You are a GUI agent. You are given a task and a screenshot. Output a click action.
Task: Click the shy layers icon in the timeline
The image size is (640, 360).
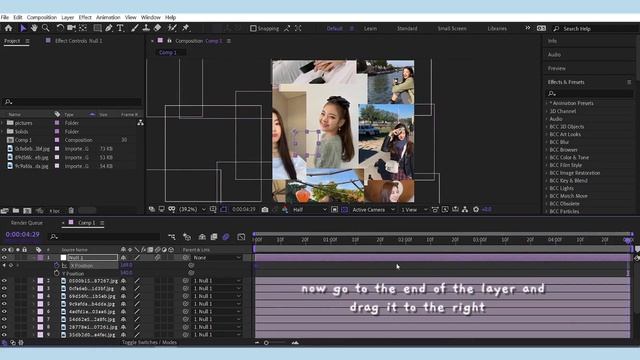(x=202, y=237)
